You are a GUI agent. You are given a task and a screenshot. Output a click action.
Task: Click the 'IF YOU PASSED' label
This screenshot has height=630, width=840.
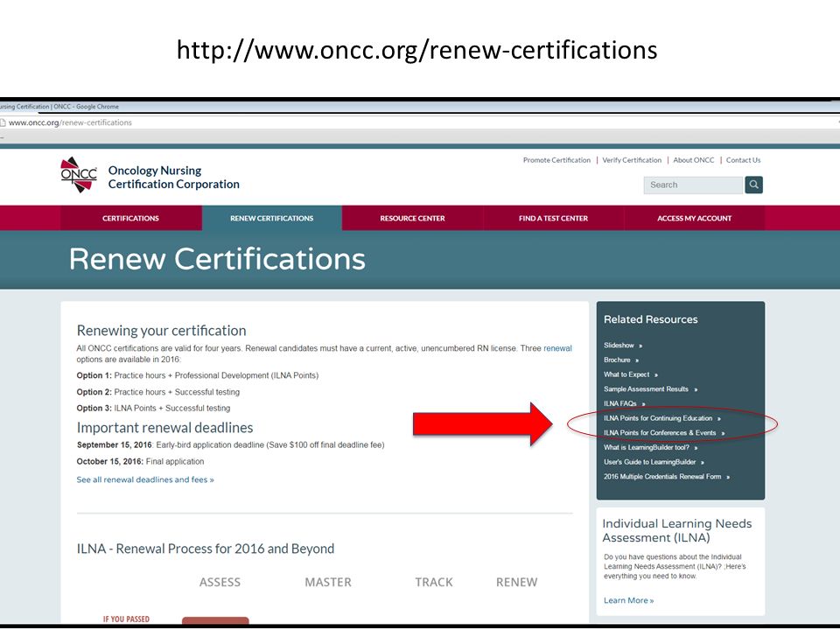[x=126, y=619]
